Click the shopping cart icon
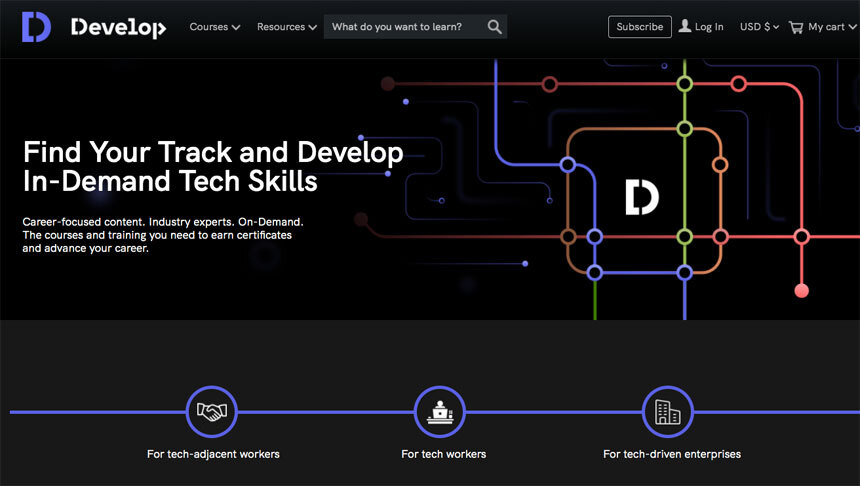This screenshot has width=860, height=486. pos(796,27)
